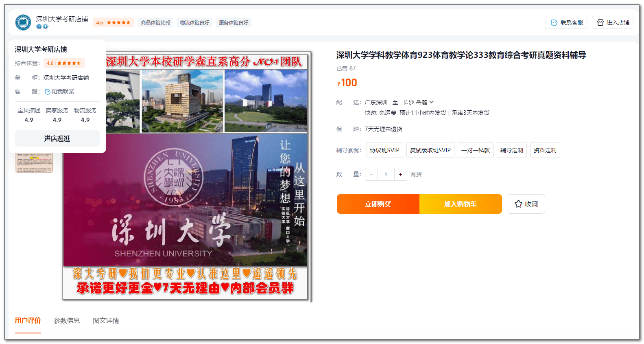Open the 图文详情 tab
This screenshot has height=344, width=644.
click(106, 321)
